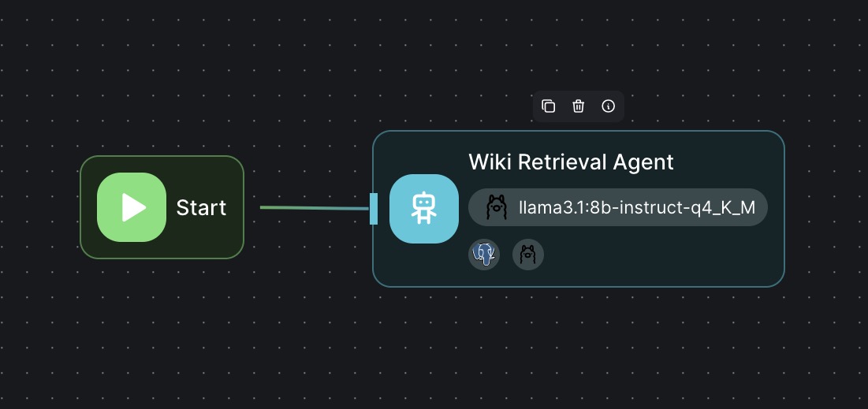Delete the selected agent node
Image resolution: width=868 pixels, height=409 pixels.
tap(578, 106)
